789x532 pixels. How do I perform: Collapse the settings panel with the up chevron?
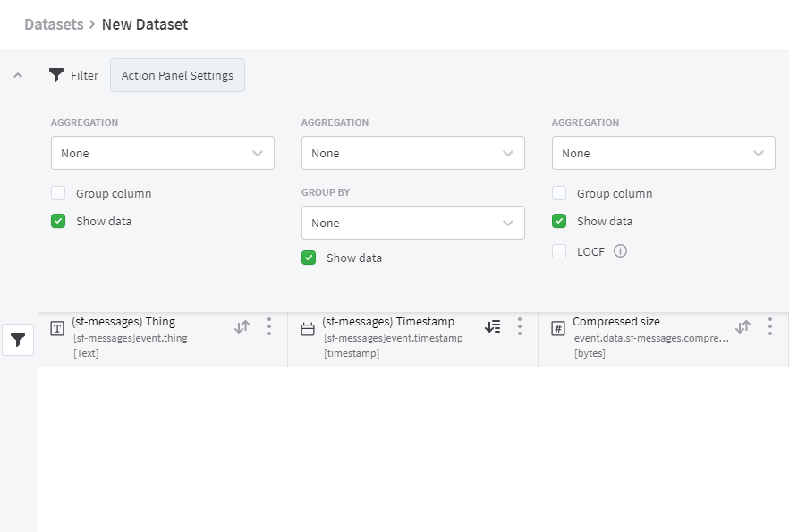coord(18,75)
